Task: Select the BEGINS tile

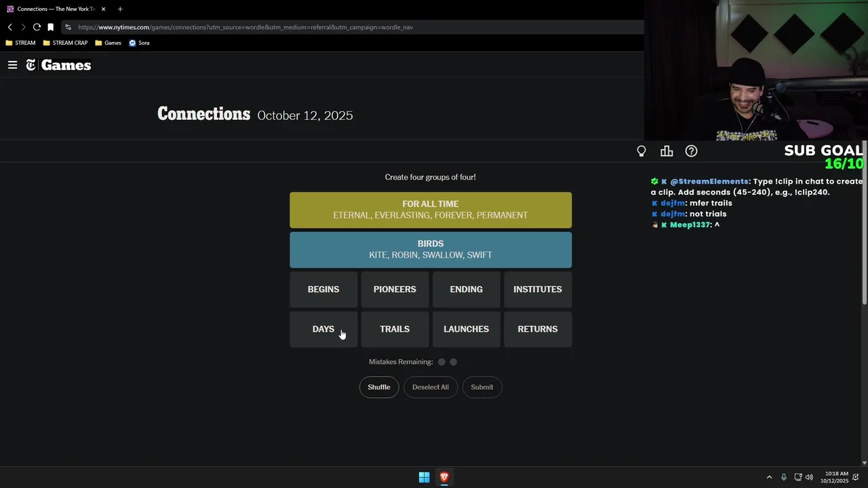Action: click(x=323, y=289)
